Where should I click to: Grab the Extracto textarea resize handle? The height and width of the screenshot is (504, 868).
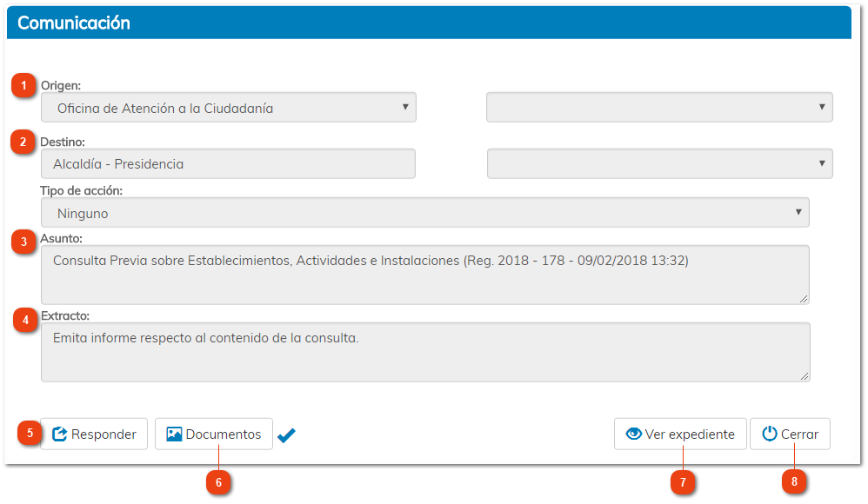pyautogui.click(x=805, y=376)
